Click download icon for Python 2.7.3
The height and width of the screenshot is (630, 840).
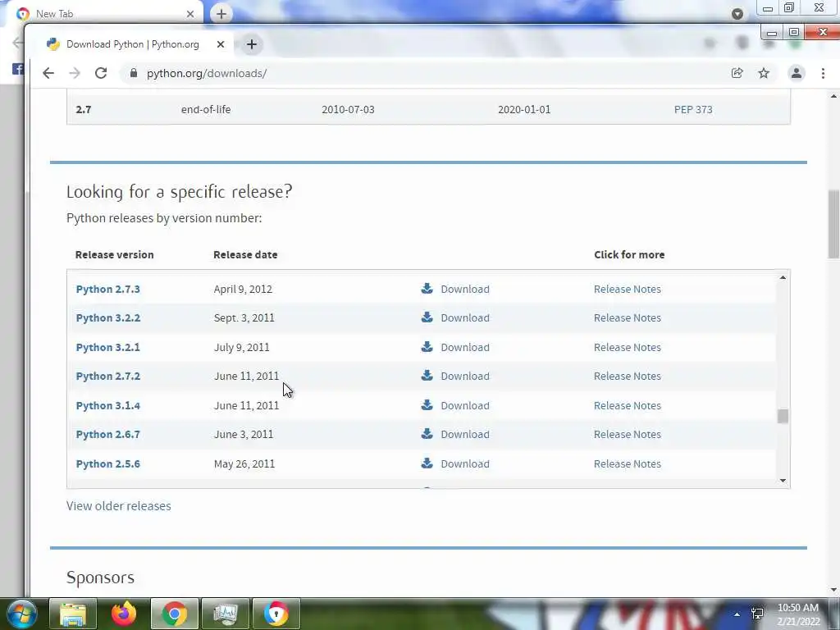coord(427,288)
